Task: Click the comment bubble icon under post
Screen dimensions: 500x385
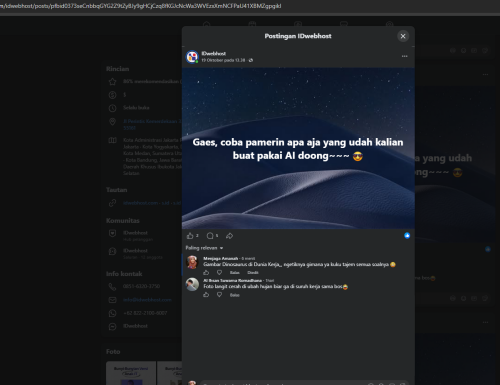Action: pos(210,236)
